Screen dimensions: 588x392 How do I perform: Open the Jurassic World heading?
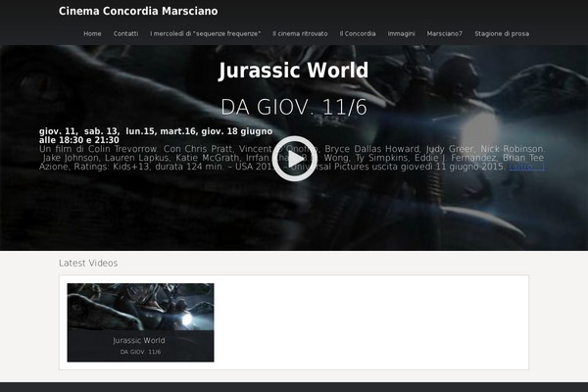pos(294,71)
